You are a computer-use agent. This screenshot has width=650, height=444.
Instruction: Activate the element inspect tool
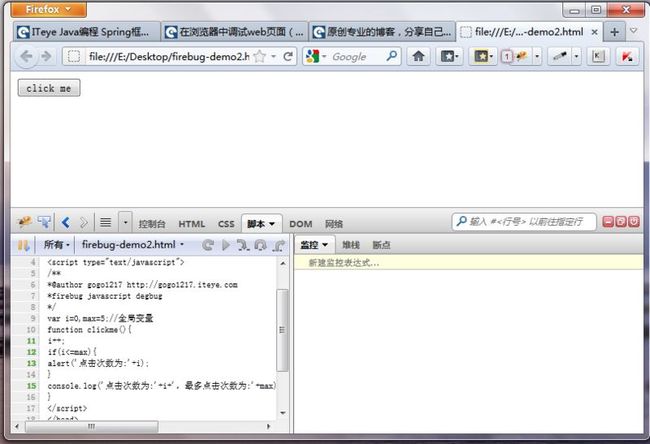click(44, 222)
